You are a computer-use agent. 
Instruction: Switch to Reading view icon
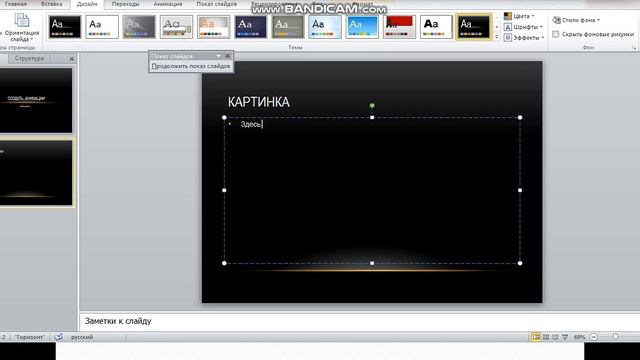[555, 337]
